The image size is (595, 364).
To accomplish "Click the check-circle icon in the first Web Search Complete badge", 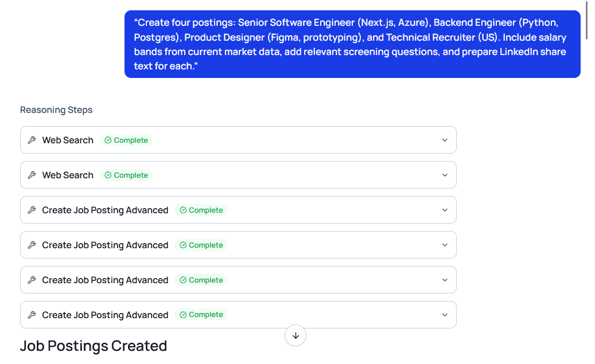I will point(108,140).
